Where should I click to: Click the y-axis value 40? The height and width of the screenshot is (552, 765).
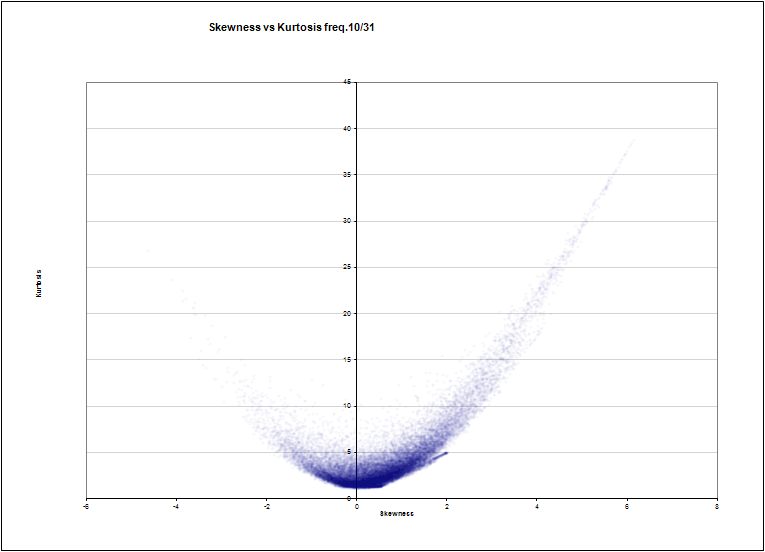point(347,128)
